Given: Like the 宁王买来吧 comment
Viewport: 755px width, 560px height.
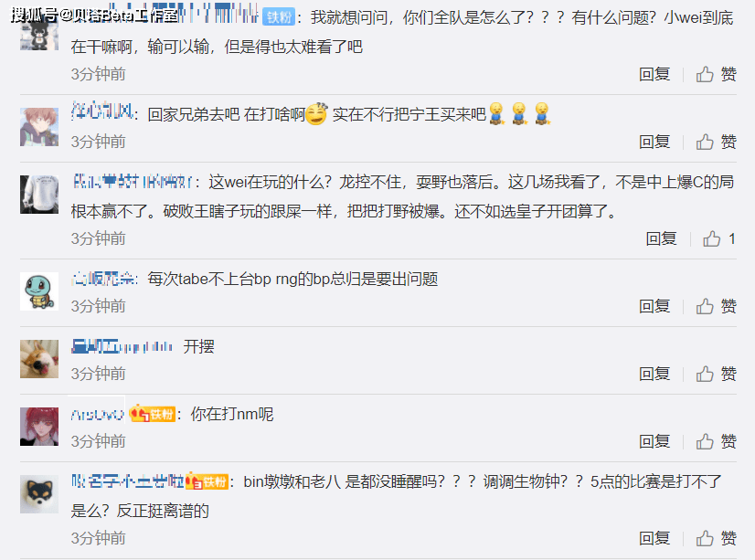Looking at the screenshot, I should click(x=716, y=142).
